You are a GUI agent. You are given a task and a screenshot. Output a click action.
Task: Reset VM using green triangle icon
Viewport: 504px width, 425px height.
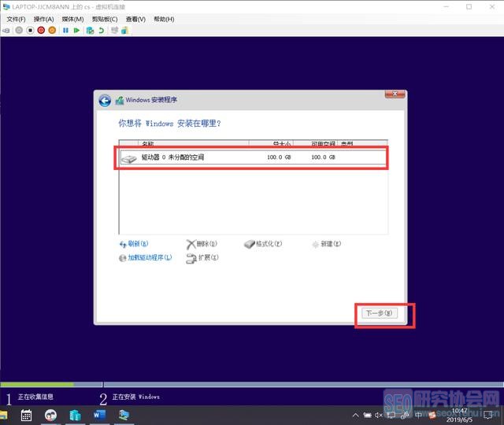[x=76, y=30]
